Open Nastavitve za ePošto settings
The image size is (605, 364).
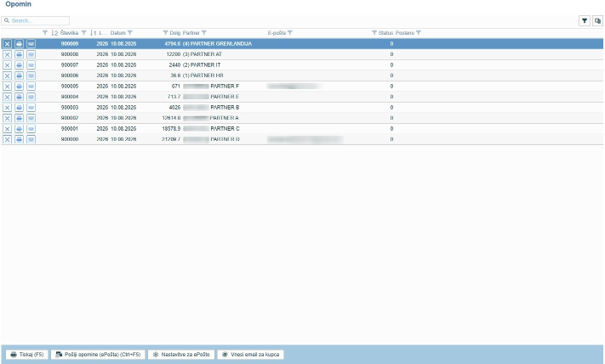(x=181, y=354)
